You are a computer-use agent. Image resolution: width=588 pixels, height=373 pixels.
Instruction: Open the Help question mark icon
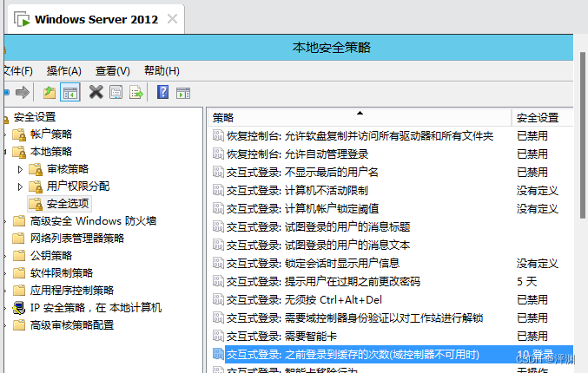click(162, 92)
